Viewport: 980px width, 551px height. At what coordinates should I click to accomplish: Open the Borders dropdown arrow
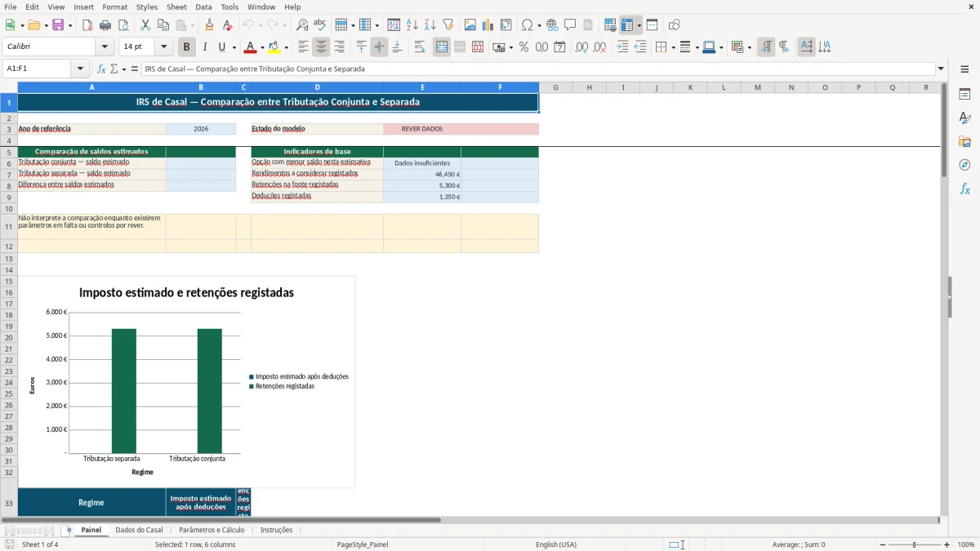[672, 47]
